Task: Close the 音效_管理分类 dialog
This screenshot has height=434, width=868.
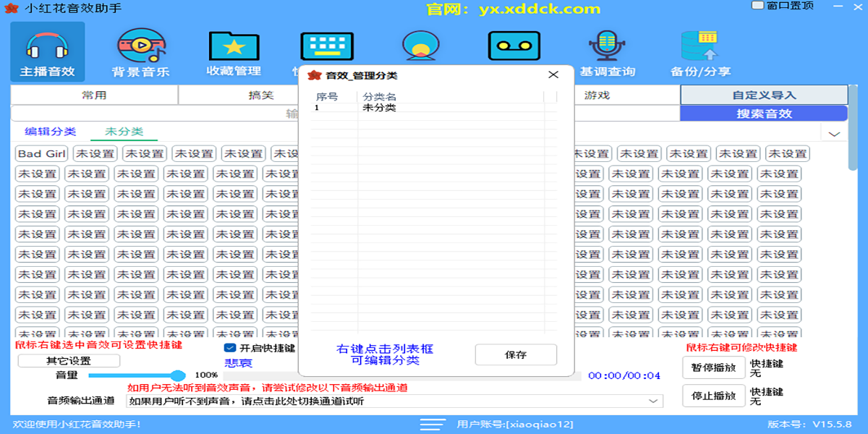Action: [553, 75]
